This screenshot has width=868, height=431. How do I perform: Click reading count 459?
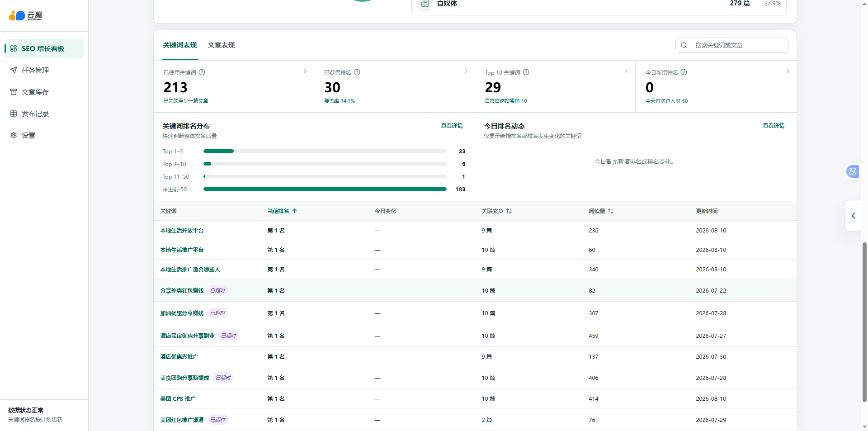click(594, 336)
